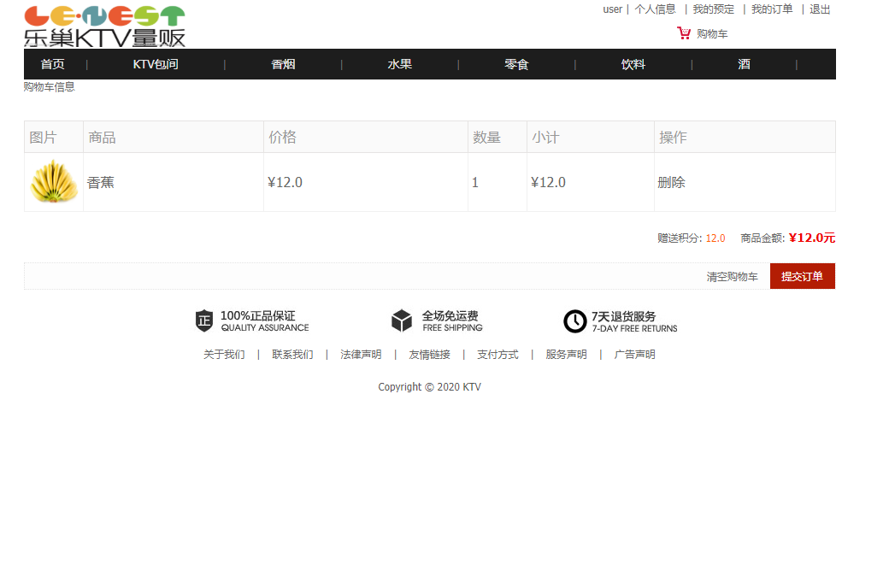Log out via 退出 link

819,9
